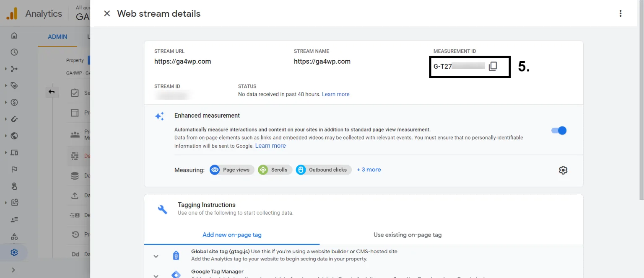Click the + 3 more measuring link

coord(369,170)
